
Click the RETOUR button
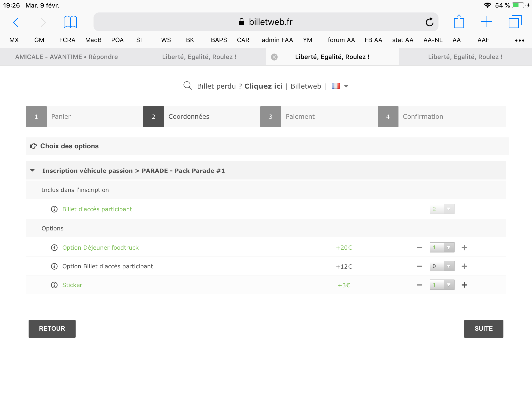[x=52, y=329]
